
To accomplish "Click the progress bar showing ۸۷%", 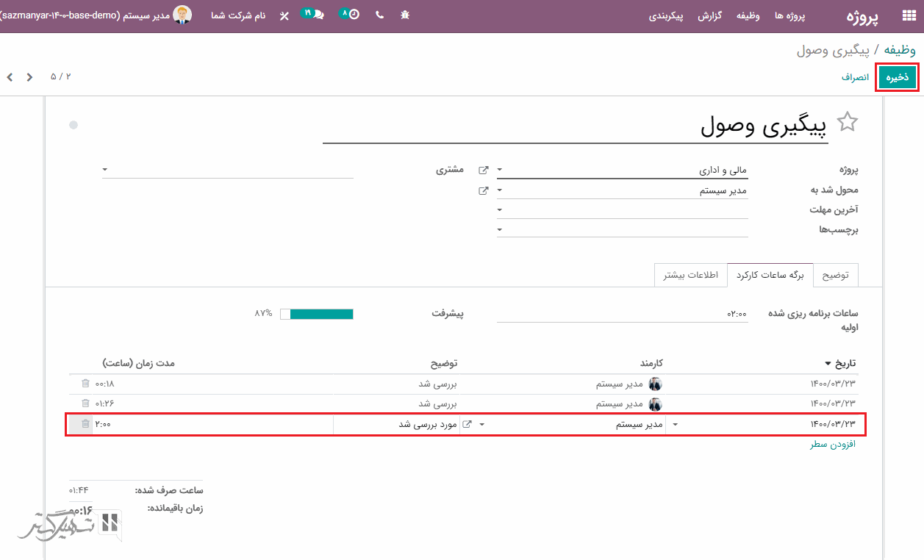I will click(x=317, y=314).
